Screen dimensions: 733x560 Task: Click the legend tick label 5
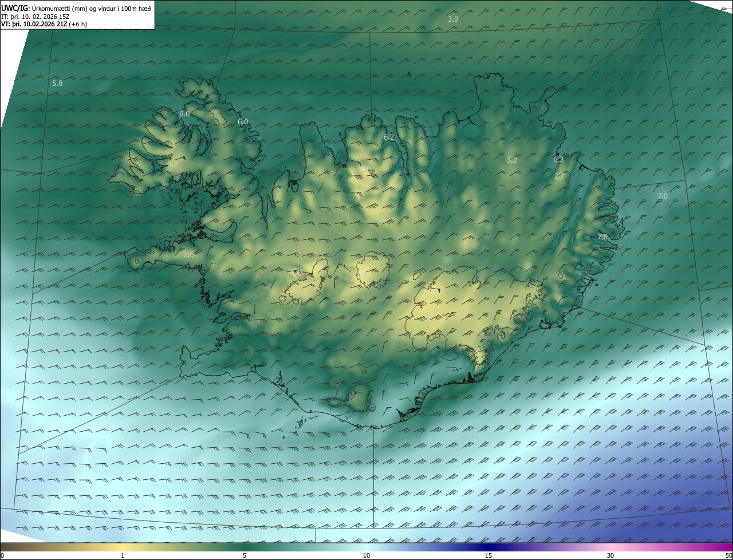pos(245,555)
